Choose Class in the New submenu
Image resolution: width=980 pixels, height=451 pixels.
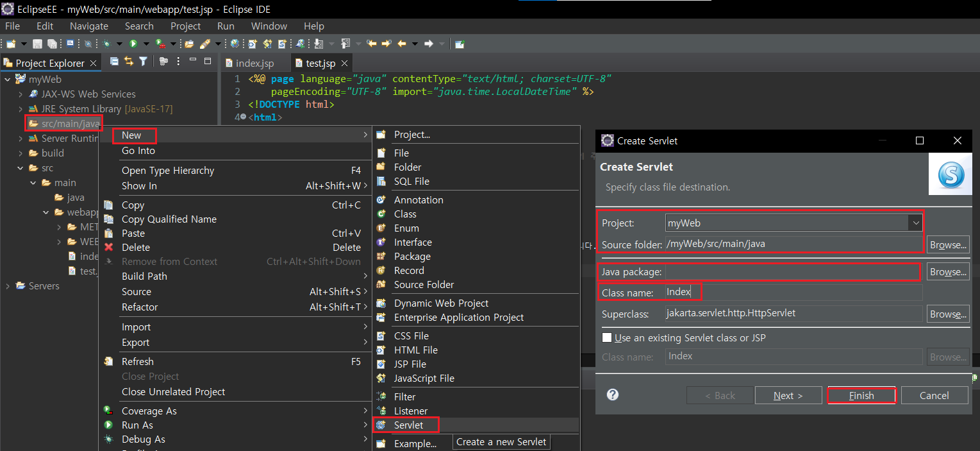[x=405, y=214]
